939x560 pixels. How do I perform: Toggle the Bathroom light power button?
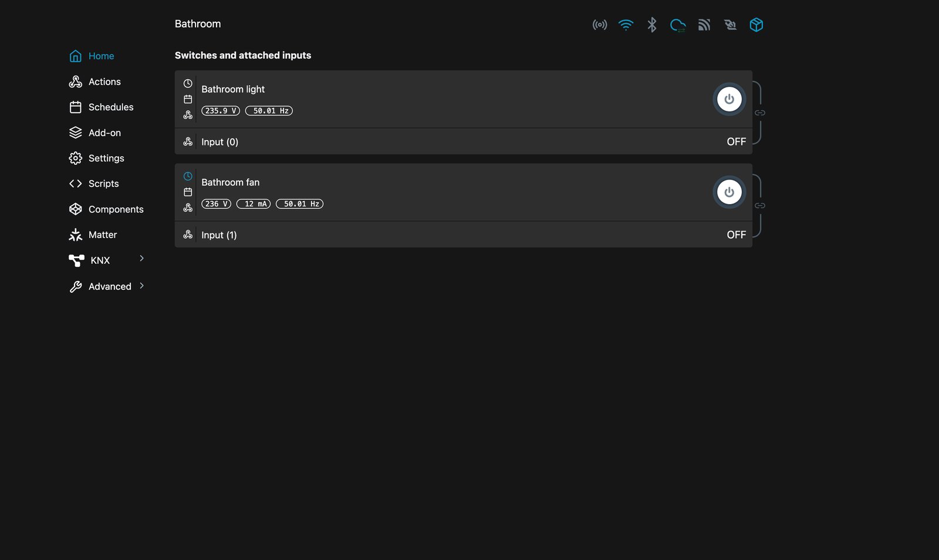point(729,99)
